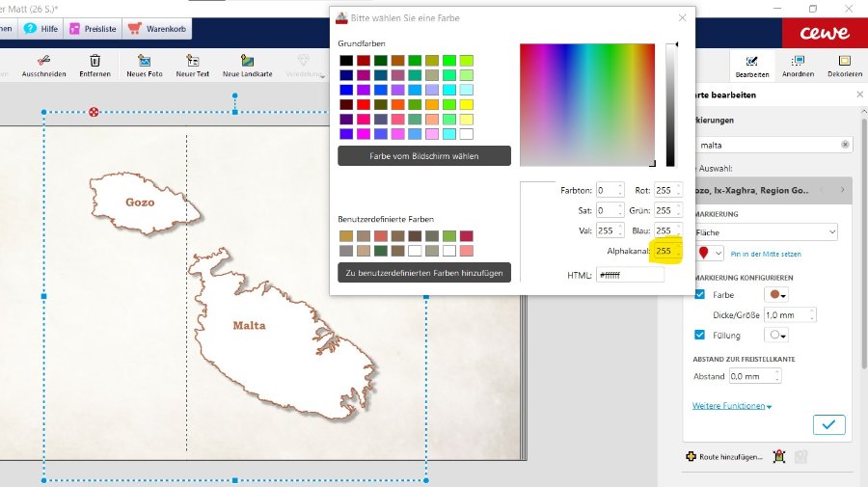Click the Malta label on the map

[249, 325]
